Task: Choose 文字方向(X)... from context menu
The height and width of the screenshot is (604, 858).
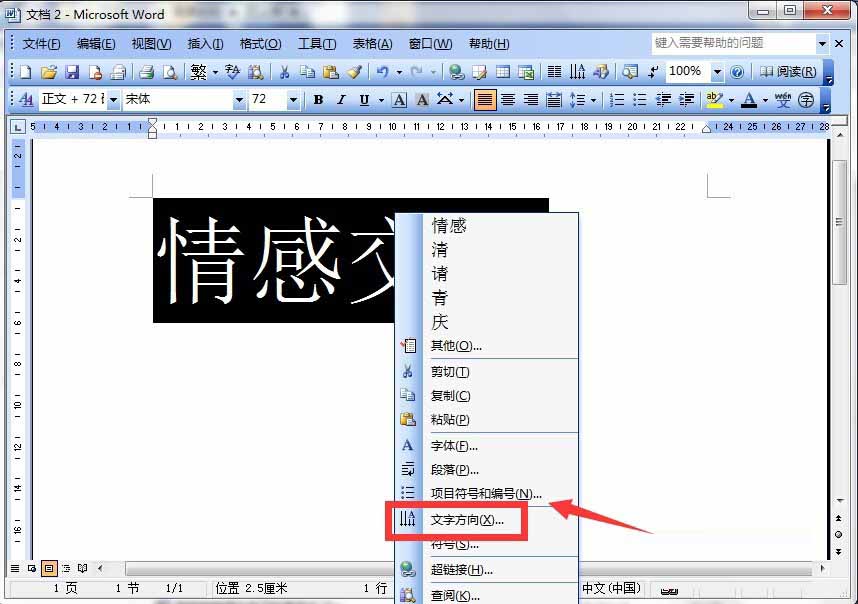Action: pos(486,520)
